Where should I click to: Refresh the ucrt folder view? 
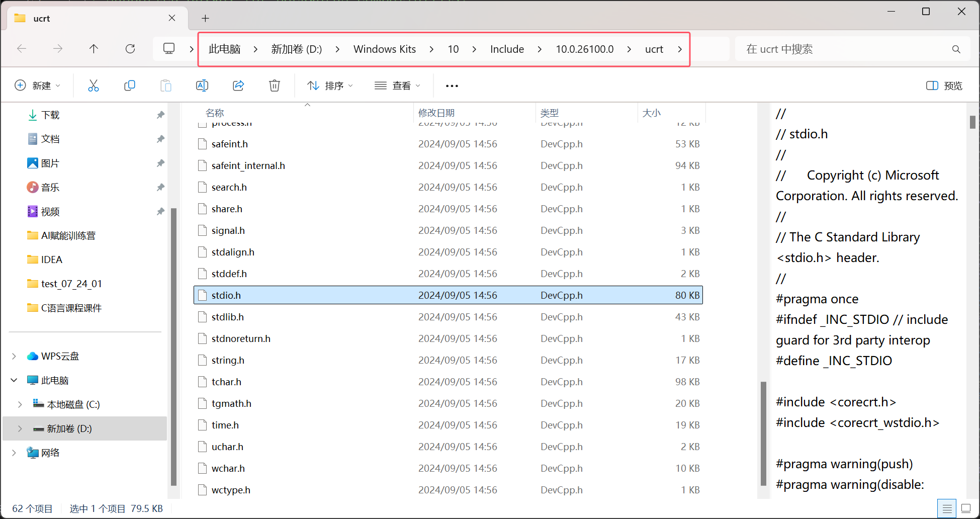tap(130, 49)
